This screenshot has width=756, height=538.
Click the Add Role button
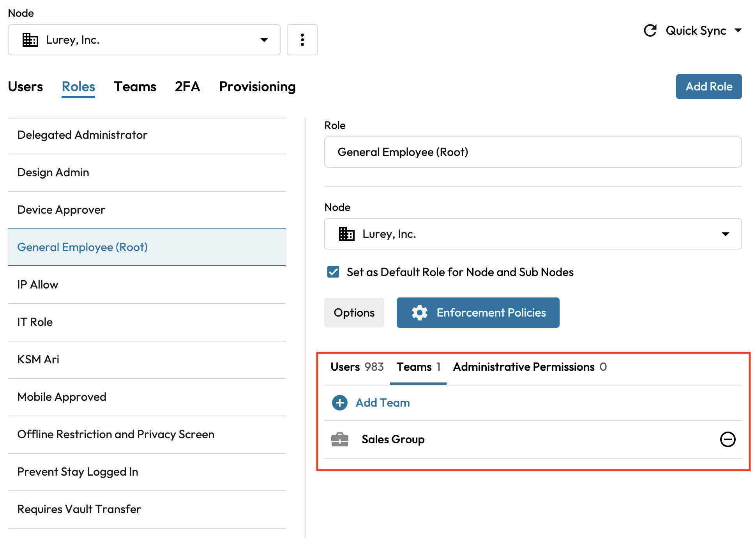click(x=708, y=87)
